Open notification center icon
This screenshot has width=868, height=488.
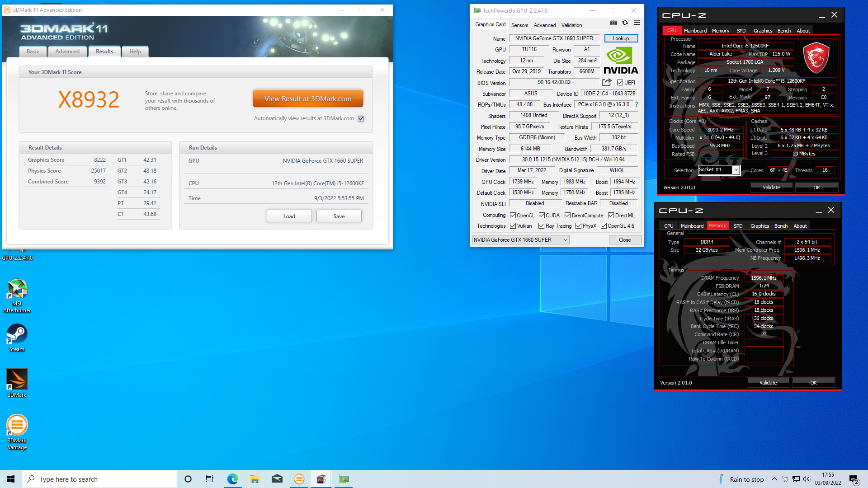(x=854, y=479)
